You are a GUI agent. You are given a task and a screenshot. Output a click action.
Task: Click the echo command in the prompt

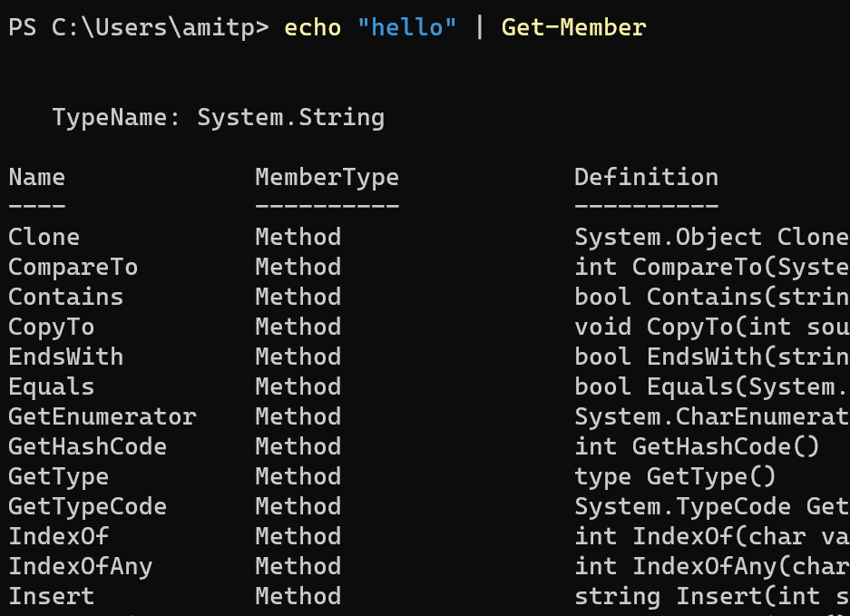point(312,27)
